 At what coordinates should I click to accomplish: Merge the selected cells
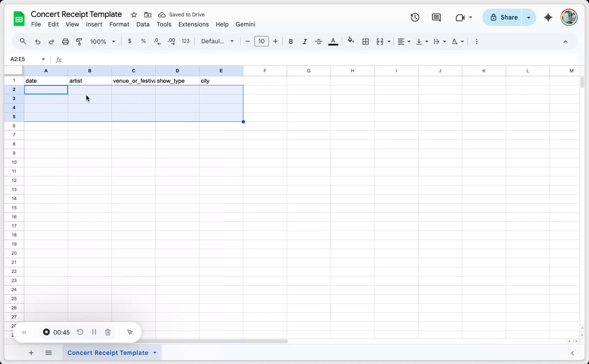[x=380, y=42]
